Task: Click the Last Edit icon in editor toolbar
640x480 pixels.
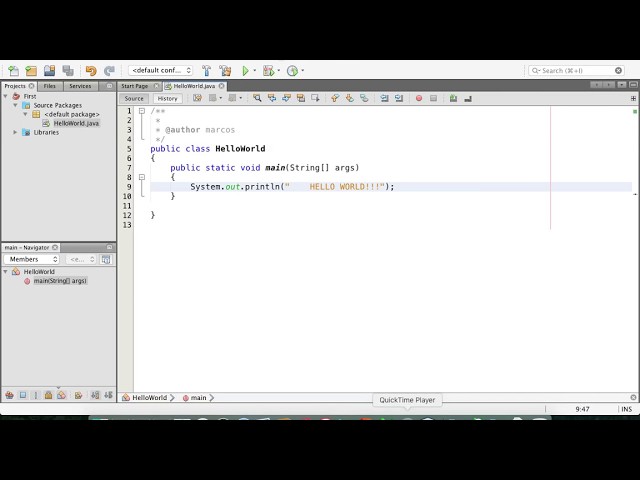Action: [198, 98]
